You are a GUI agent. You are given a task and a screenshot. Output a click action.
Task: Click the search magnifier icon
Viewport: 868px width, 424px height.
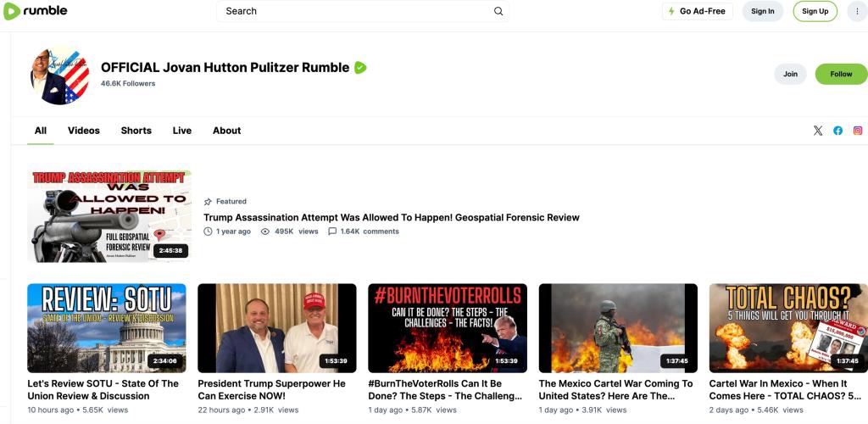(498, 11)
